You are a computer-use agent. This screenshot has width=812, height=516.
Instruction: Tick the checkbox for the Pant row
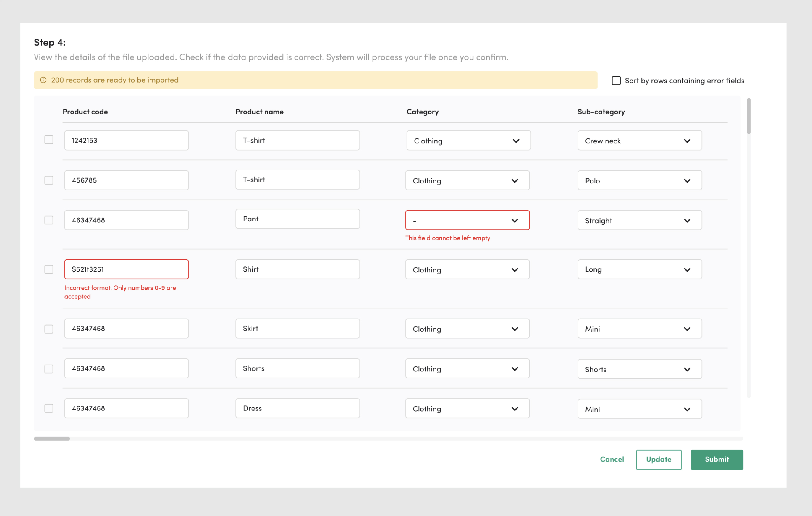pyautogui.click(x=49, y=220)
